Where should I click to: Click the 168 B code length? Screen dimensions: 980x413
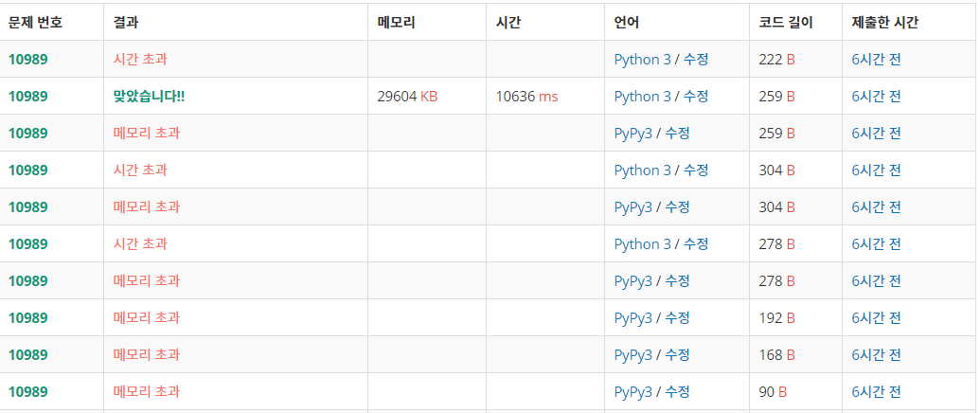coord(776,355)
